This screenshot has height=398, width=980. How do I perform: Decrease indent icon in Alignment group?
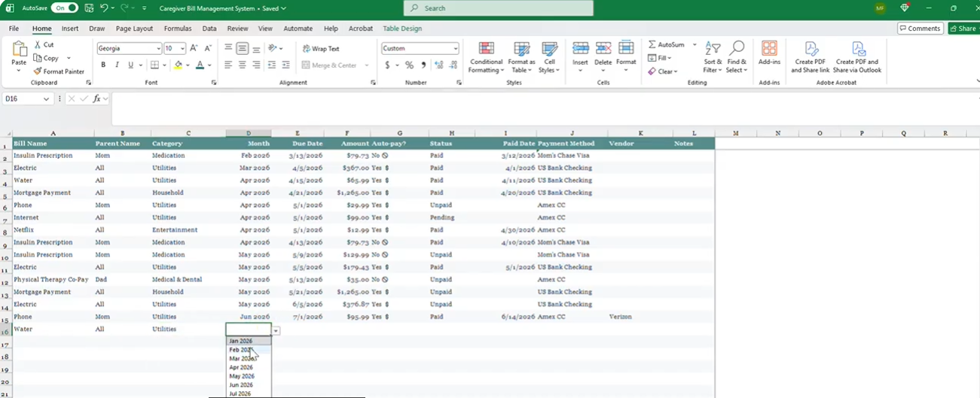272,65
